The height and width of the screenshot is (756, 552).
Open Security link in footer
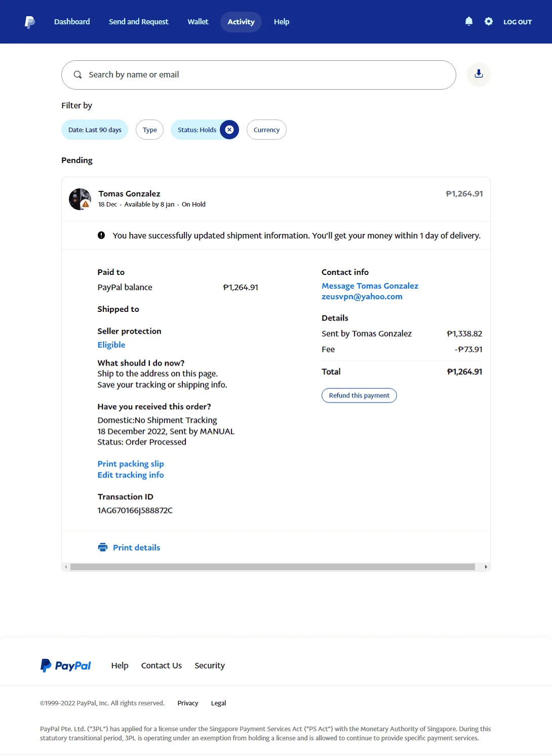click(x=210, y=665)
